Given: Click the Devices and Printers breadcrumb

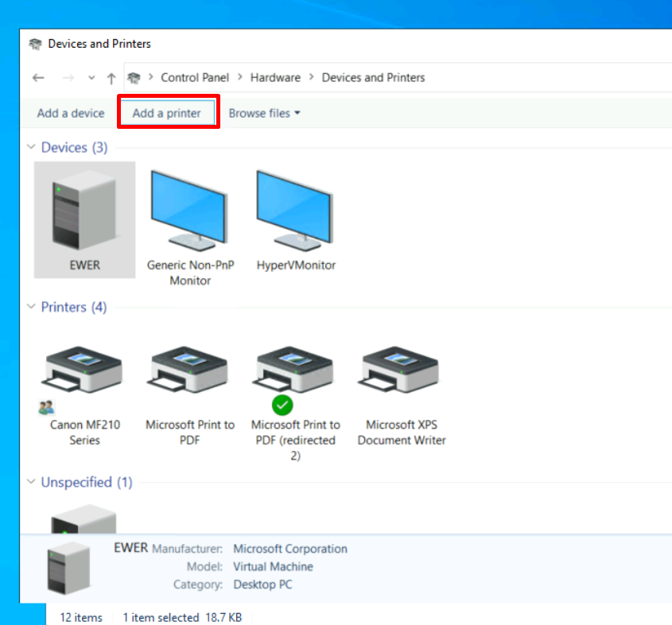Looking at the screenshot, I should click(373, 78).
